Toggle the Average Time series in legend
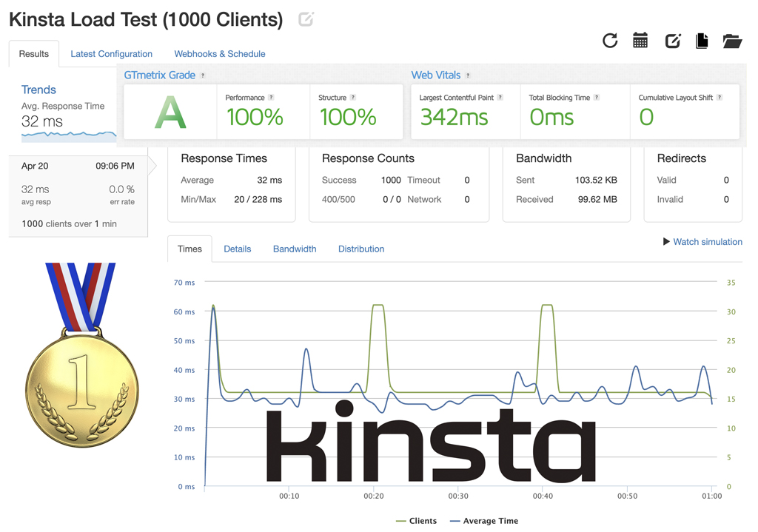This screenshot has height=532, width=758. (x=484, y=520)
